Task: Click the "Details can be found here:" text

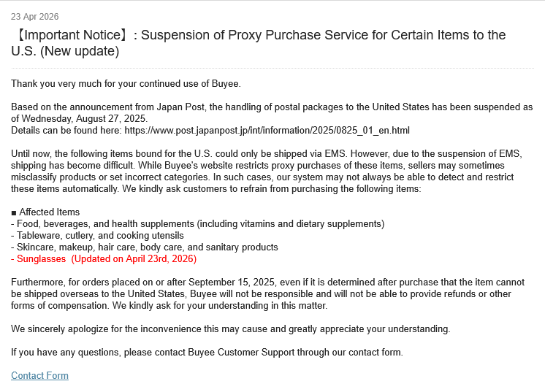Action: point(66,130)
